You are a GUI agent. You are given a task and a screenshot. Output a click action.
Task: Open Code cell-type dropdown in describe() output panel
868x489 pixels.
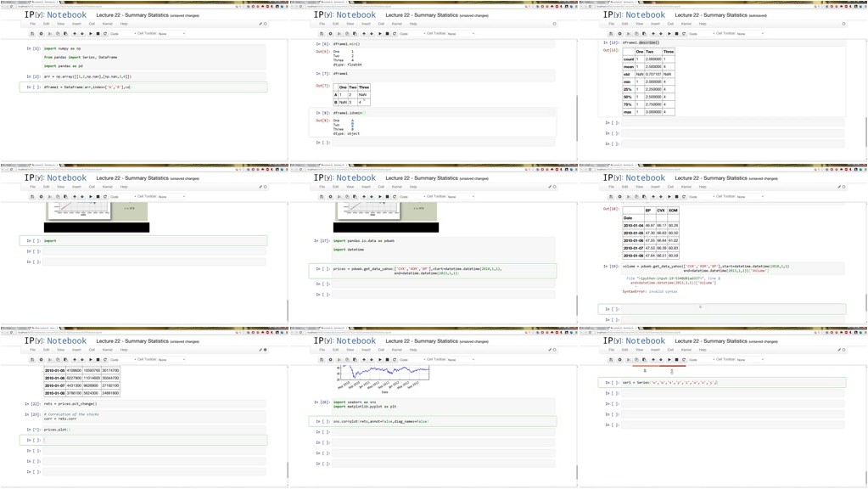click(702, 33)
